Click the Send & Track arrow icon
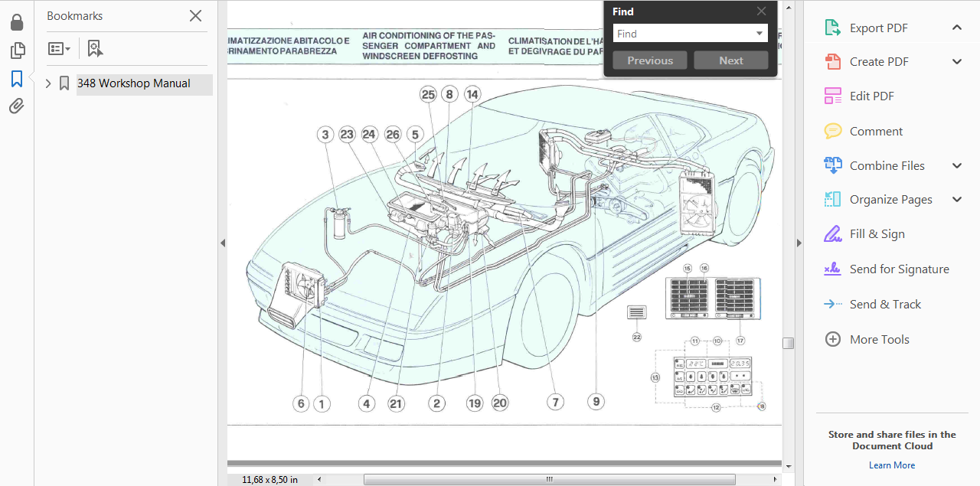This screenshot has width=980, height=486. point(832,305)
